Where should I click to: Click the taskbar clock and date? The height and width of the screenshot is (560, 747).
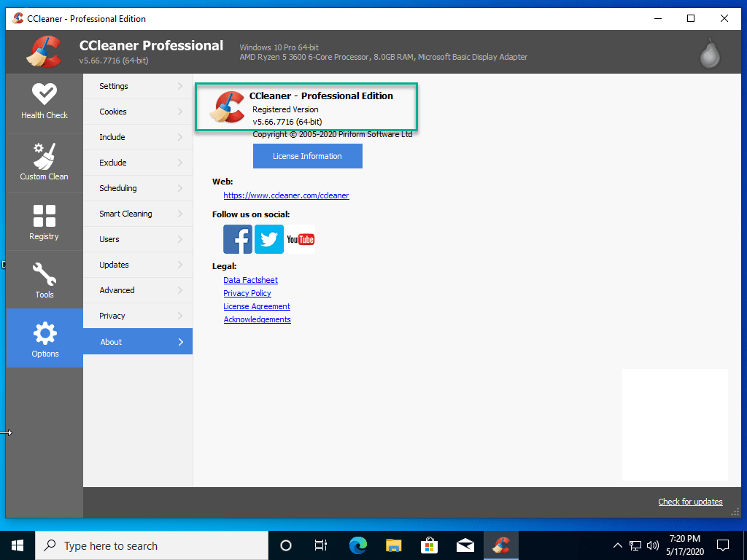point(684,545)
